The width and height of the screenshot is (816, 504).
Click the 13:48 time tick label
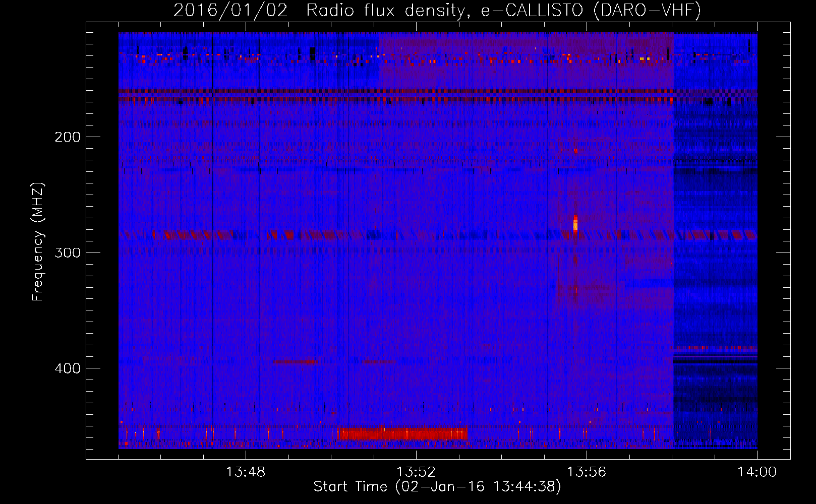246,472
